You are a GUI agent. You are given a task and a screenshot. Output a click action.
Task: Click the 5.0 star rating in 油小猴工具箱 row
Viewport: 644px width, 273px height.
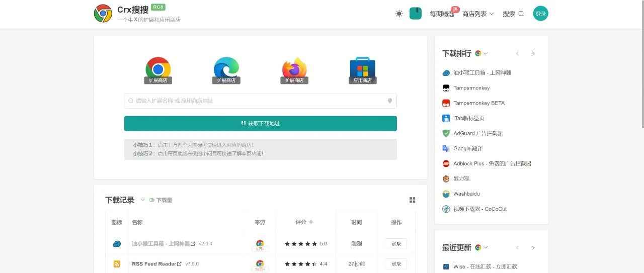(306, 244)
